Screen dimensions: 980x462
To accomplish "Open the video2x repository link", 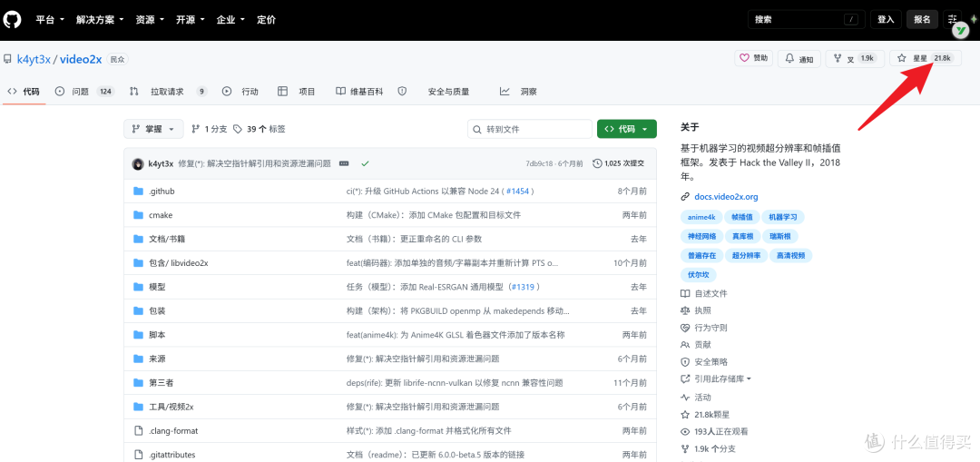I will tap(81, 59).
